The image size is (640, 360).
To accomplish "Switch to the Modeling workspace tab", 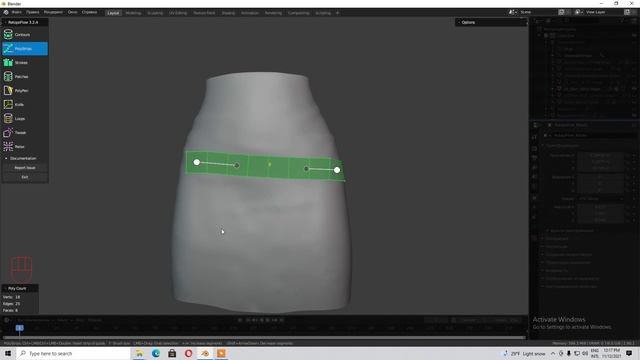I will [x=133, y=13].
